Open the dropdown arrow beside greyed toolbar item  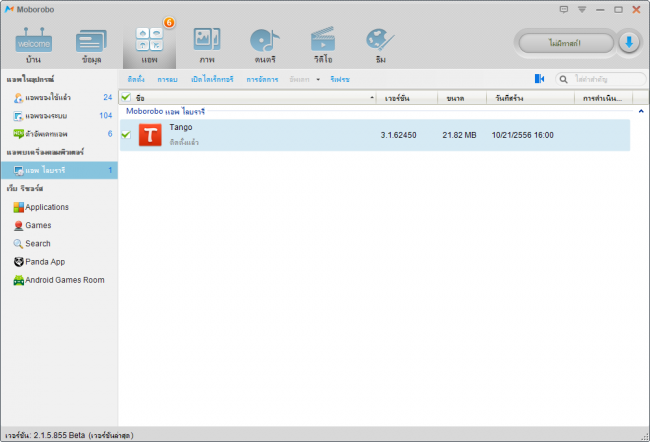tap(318, 79)
